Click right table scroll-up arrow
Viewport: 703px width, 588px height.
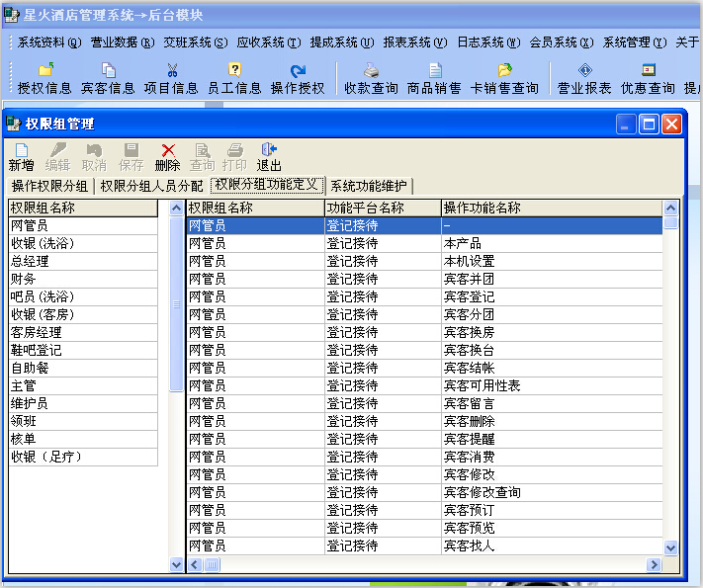670,208
